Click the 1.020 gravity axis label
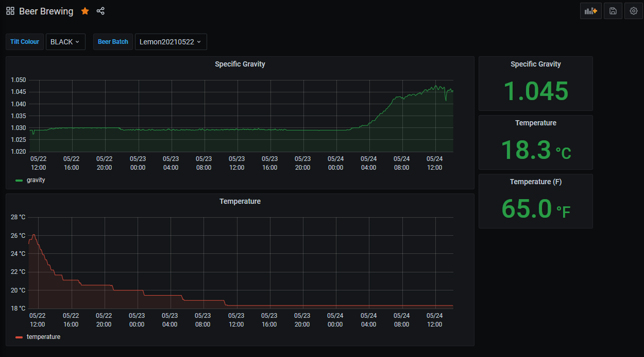644x357 pixels. click(x=18, y=152)
